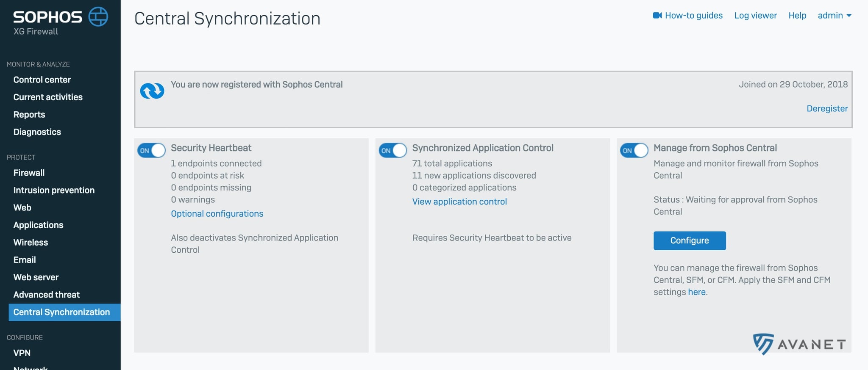
Task: Turn off the Security Heartbeat switch
Action: click(151, 150)
